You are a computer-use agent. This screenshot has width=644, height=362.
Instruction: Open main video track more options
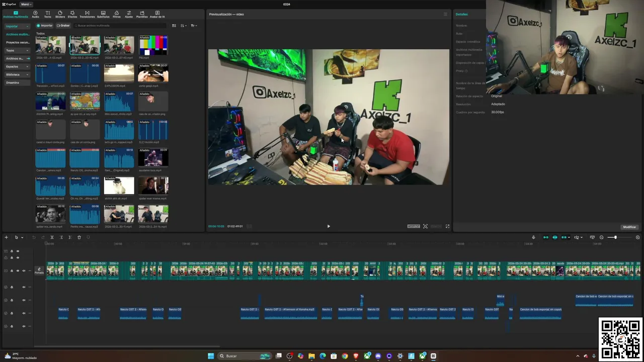pos(30,270)
